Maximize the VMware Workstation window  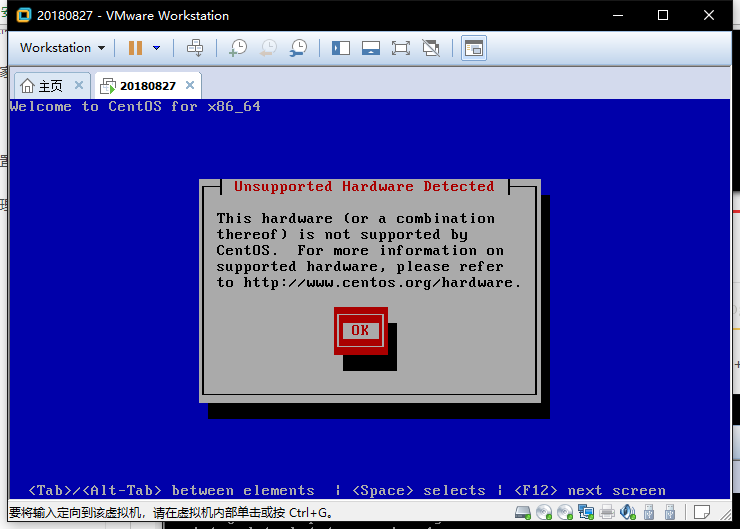click(x=663, y=16)
